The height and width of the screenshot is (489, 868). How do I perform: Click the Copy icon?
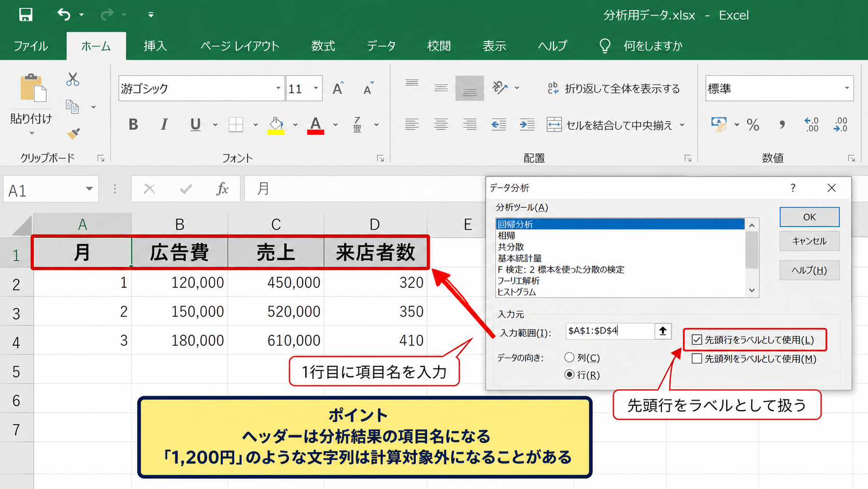coord(72,107)
